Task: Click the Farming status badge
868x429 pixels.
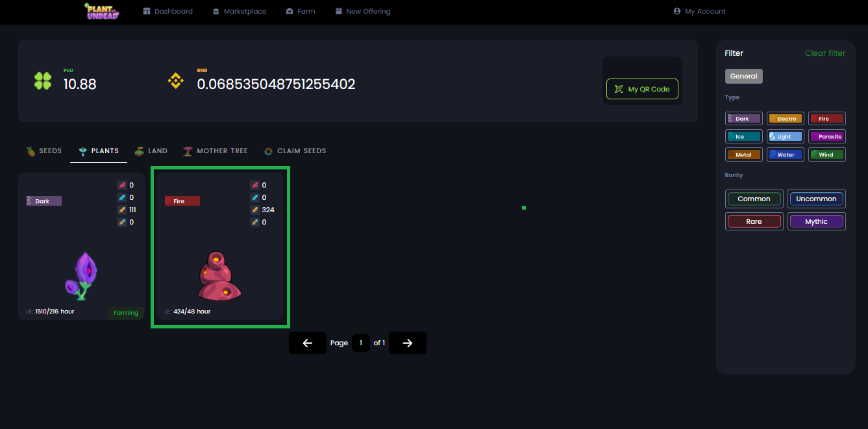Action: (x=126, y=313)
